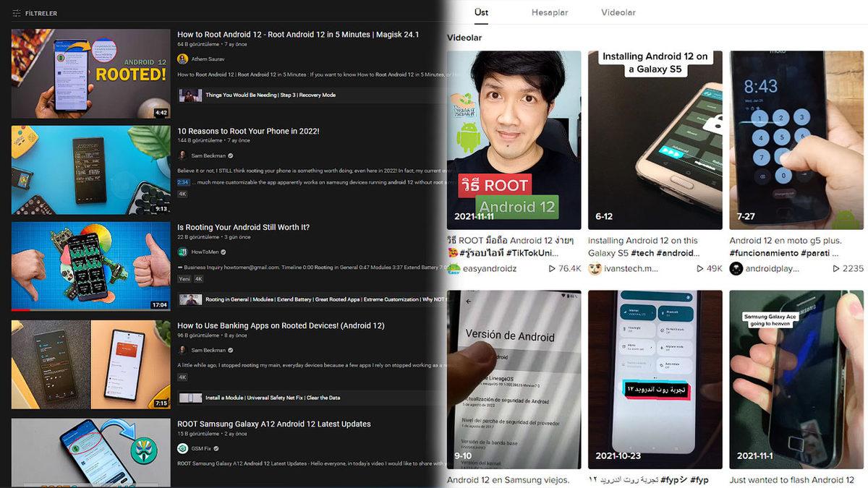The image size is (868, 488).
Task: Switch to the Videolar tab
Action: [x=618, y=12]
